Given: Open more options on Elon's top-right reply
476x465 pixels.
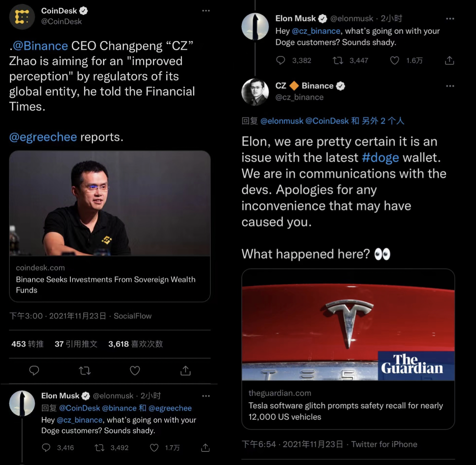Looking at the screenshot, I should [450, 19].
